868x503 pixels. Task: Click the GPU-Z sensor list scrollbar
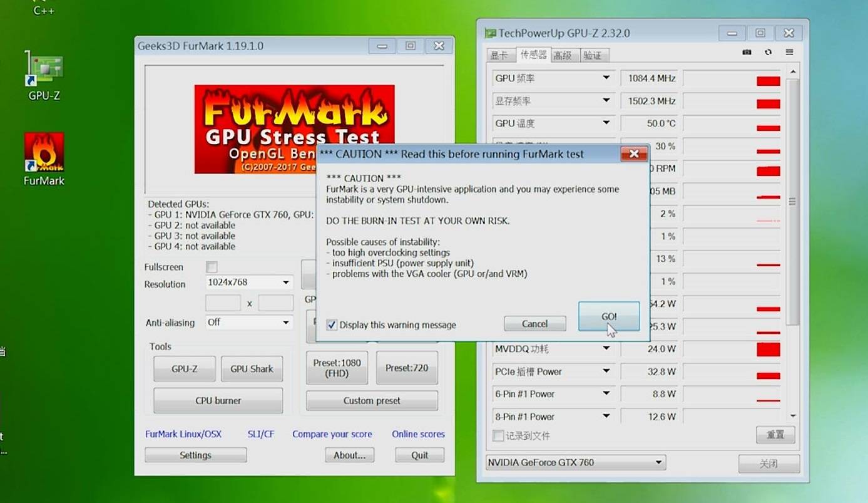[792, 201]
